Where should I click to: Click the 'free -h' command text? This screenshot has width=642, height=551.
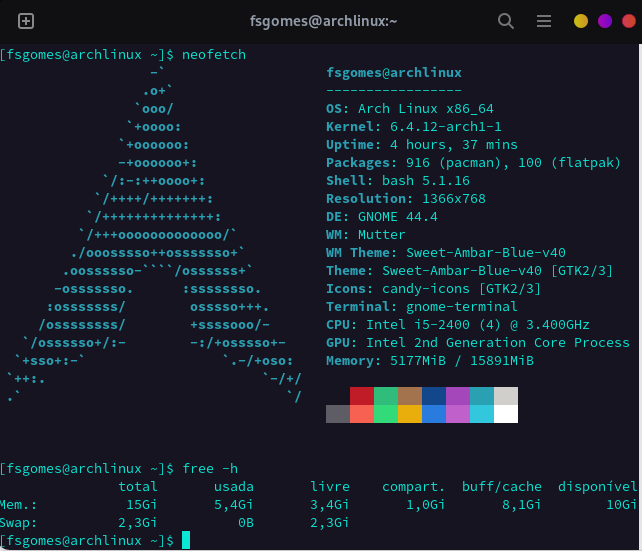click(210, 468)
